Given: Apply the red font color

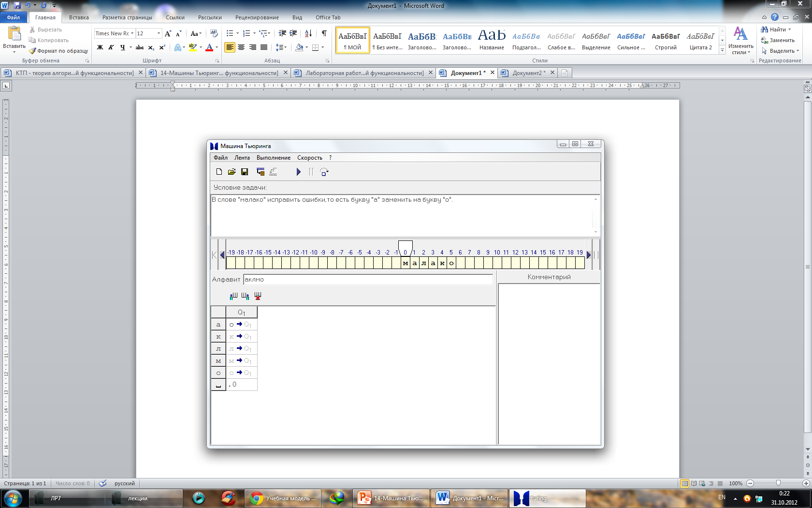Looking at the screenshot, I should pos(209,47).
